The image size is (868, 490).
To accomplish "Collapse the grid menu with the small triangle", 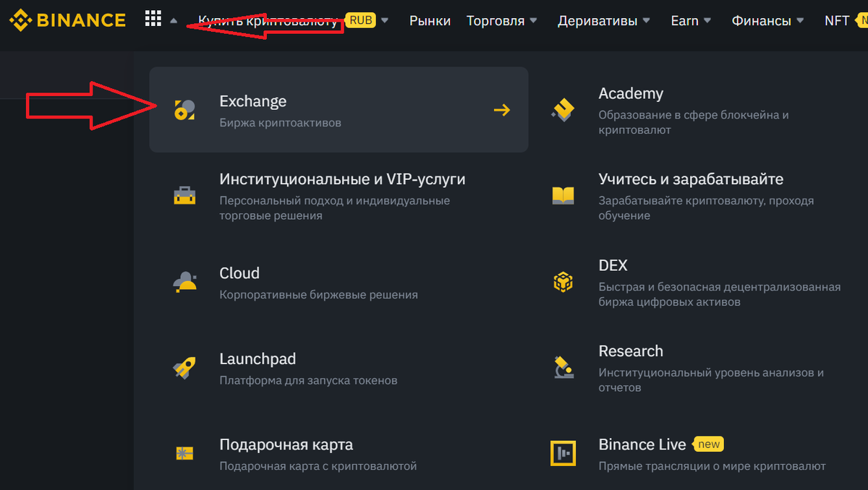I will [174, 21].
